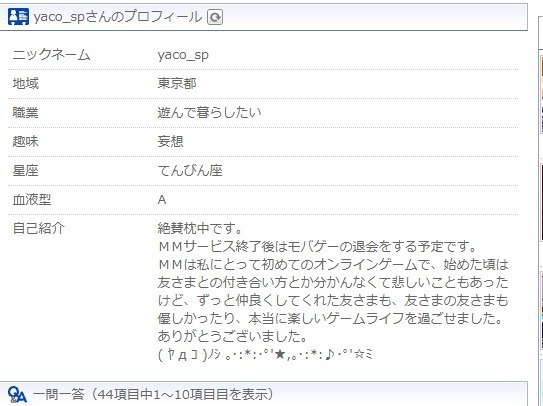Viewport: 543px width, 406px height.
Task: Select the てんびん座 zodiac value
Action: (x=190, y=170)
